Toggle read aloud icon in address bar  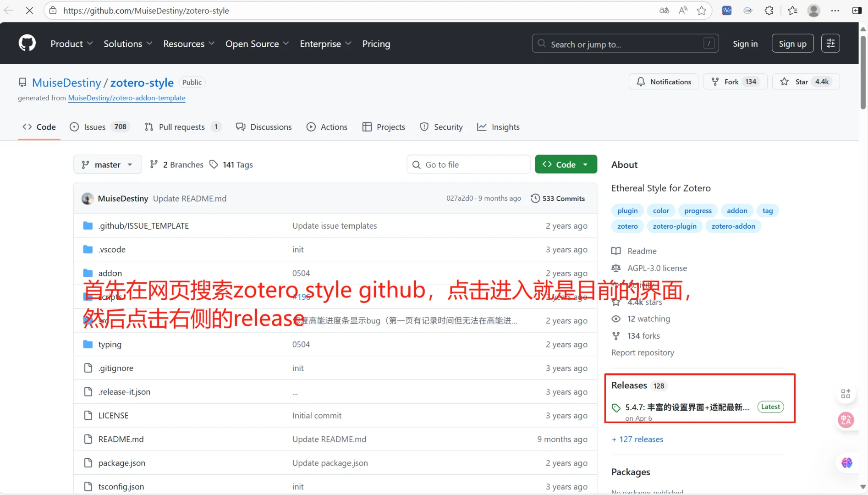pos(683,11)
